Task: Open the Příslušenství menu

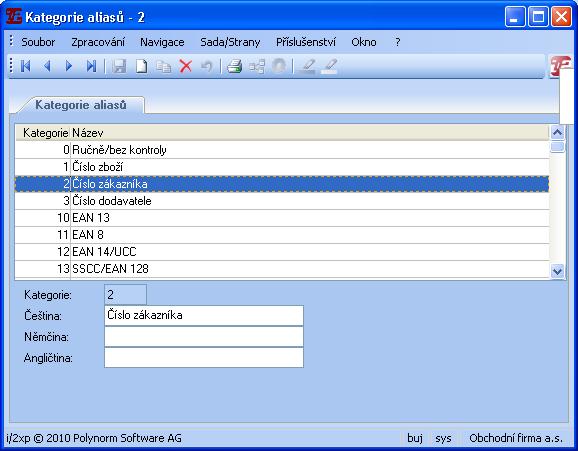Action: 306,42
